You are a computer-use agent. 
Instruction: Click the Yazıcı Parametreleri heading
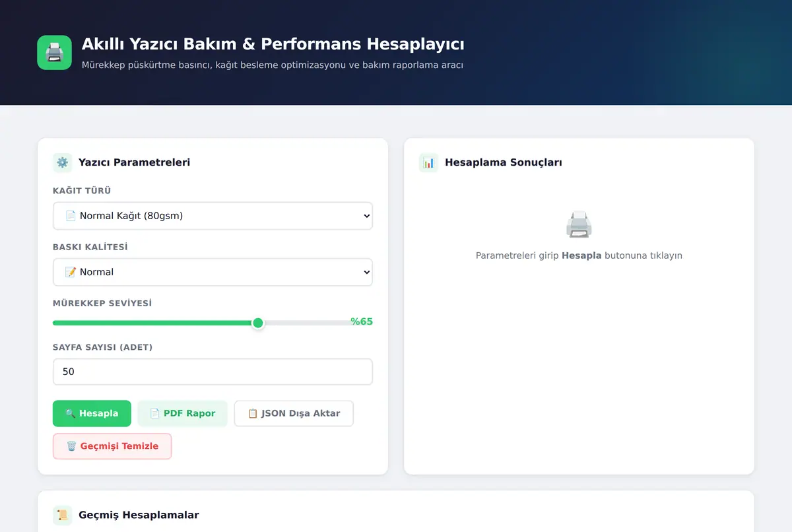coord(134,162)
